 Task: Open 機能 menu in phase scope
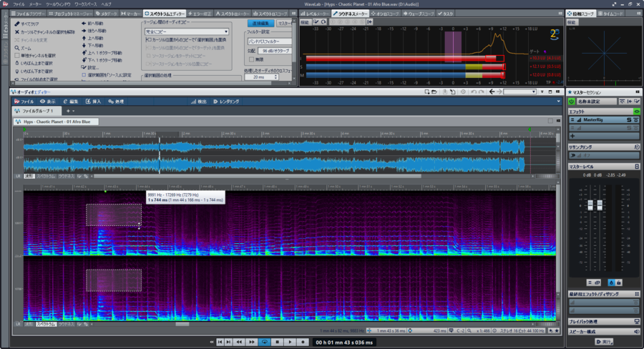coord(572,22)
